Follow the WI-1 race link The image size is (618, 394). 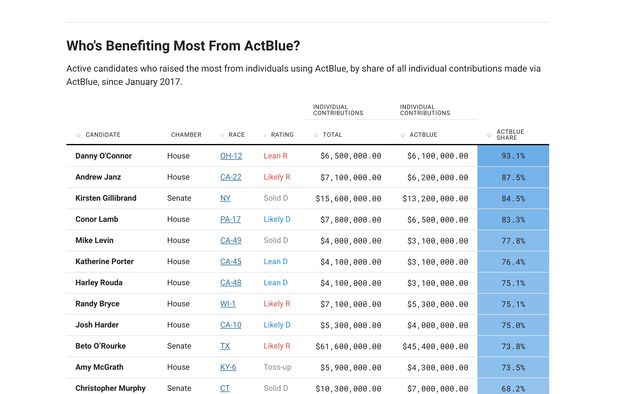click(228, 304)
